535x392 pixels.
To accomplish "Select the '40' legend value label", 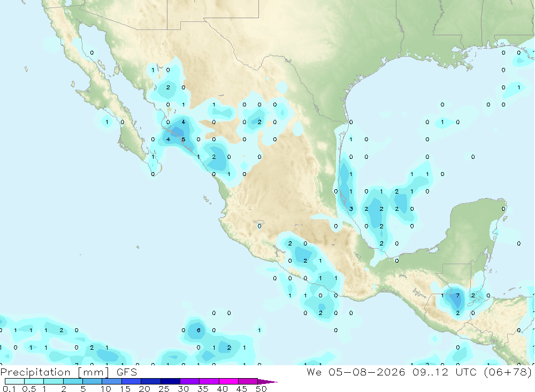I will (x=222, y=389).
